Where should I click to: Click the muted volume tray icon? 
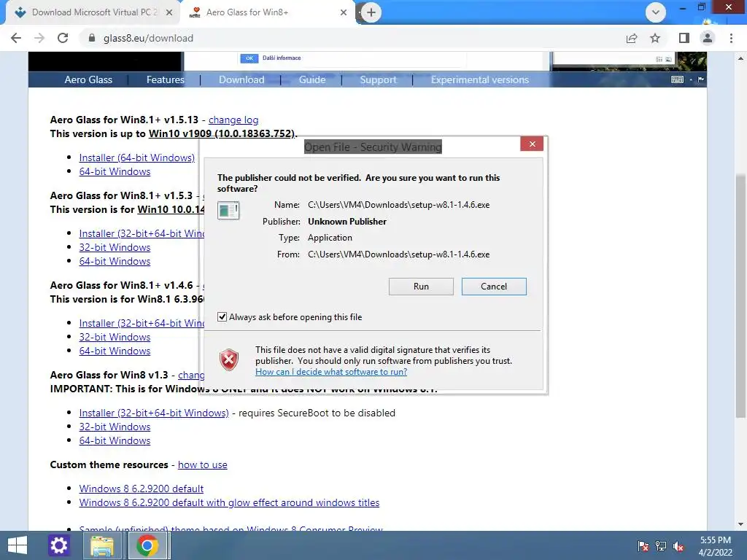(x=678, y=546)
